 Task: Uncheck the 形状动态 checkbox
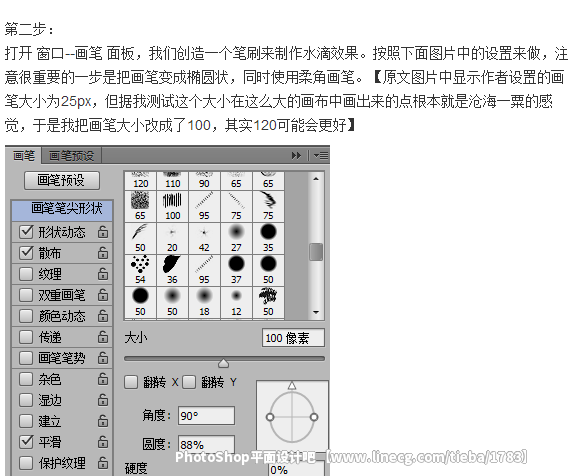point(26,232)
